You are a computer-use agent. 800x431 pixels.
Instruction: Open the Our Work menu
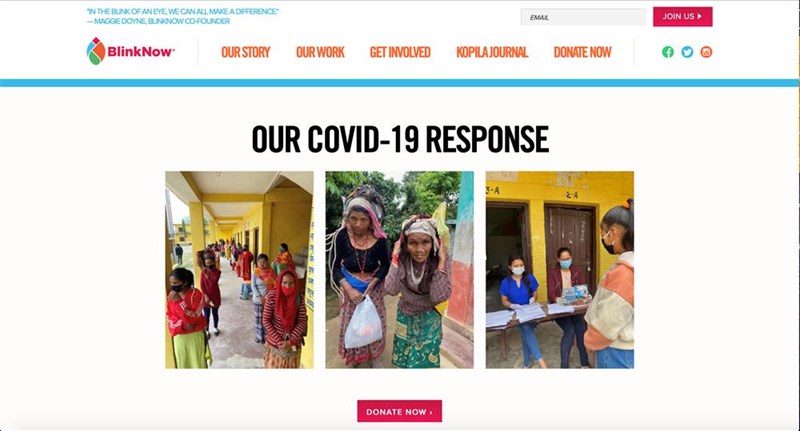(320, 52)
